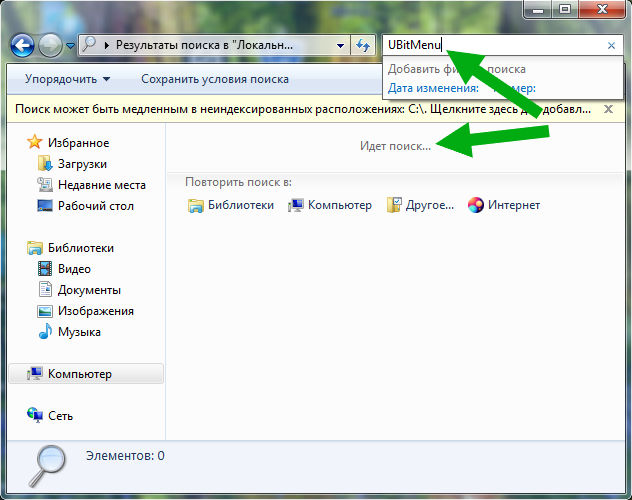Viewport: 632px width, 500px height.
Task: Click yellow info bar to add index location
Action: tap(303, 109)
